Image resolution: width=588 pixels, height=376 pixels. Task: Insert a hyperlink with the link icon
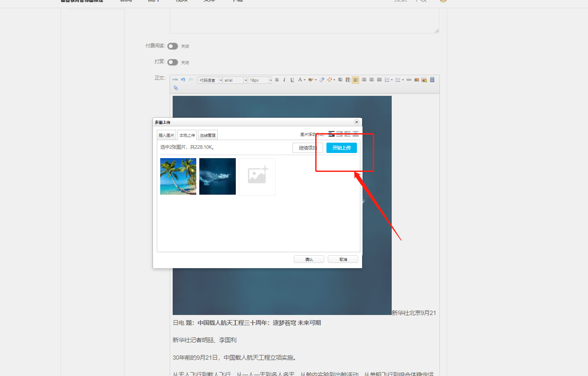409,80
